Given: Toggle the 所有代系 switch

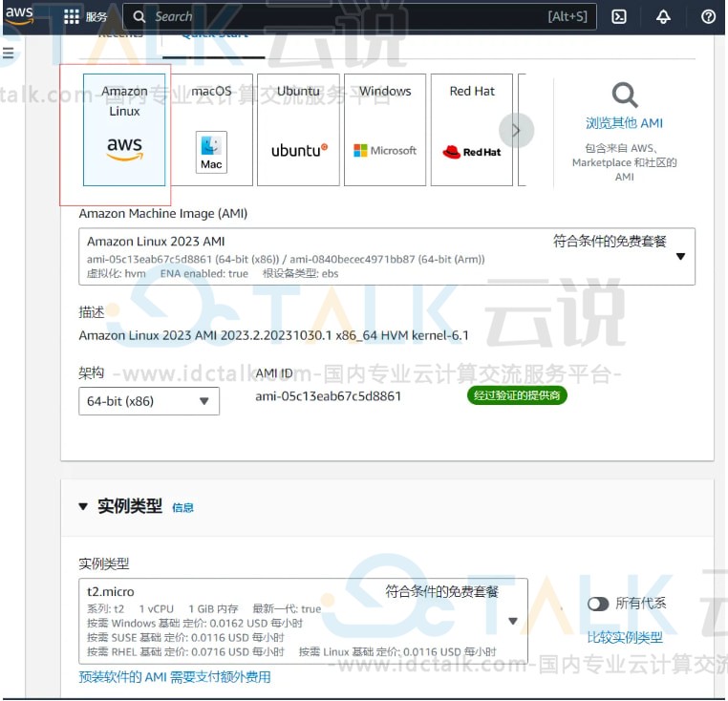Looking at the screenshot, I should 598,604.
